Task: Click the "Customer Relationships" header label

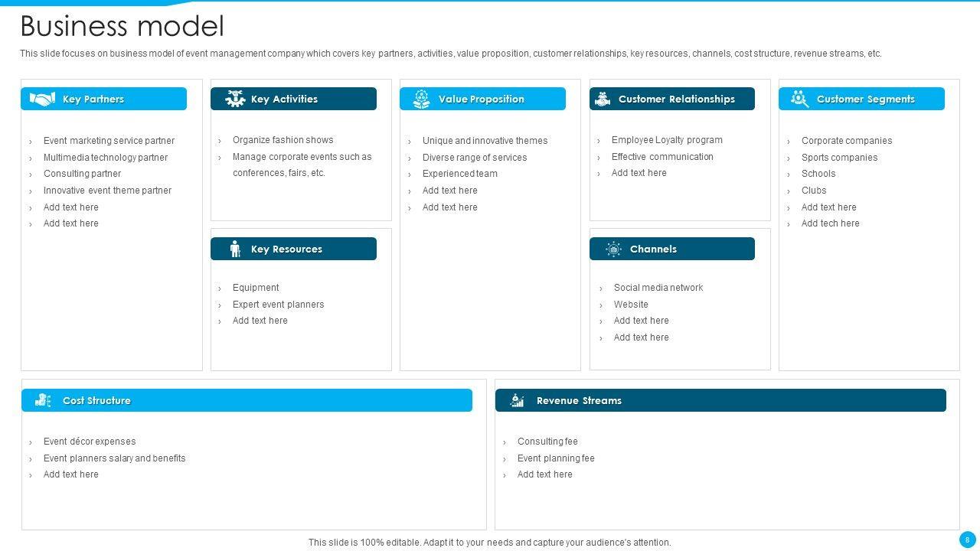Action: (677, 99)
